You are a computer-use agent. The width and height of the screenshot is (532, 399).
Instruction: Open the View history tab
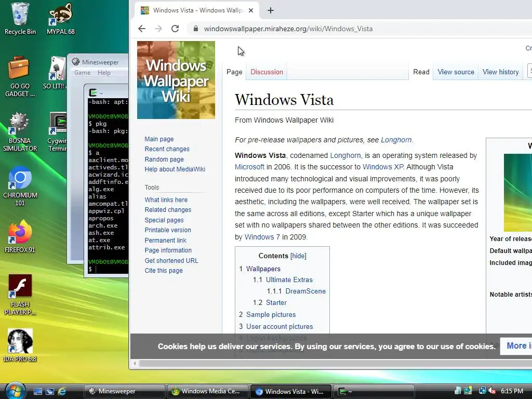[x=500, y=72]
